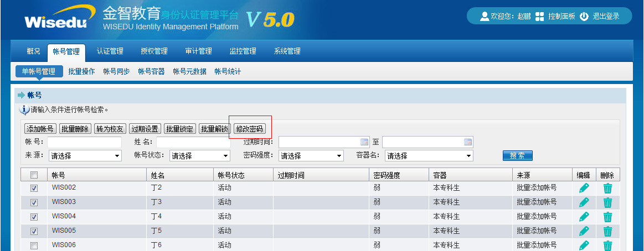The width and height of the screenshot is (644, 251).
Task: Toggle the select-all checkbox in table header
Action: click(34, 175)
